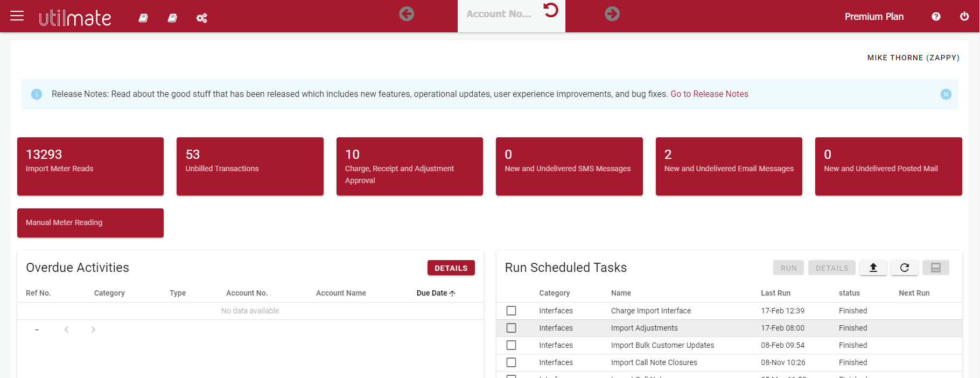Go to next page of overdue activities
Viewport: 980px width, 378px height.
click(x=93, y=330)
